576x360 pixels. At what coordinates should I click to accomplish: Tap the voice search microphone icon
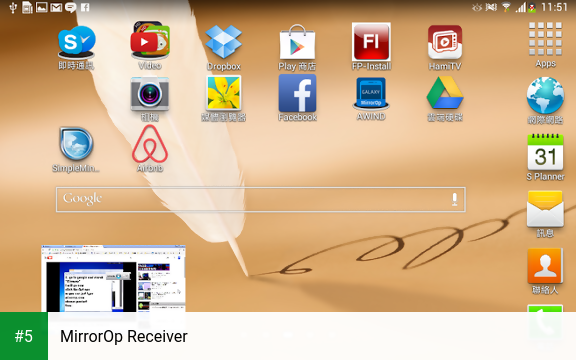pyautogui.click(x=454, y=199)
